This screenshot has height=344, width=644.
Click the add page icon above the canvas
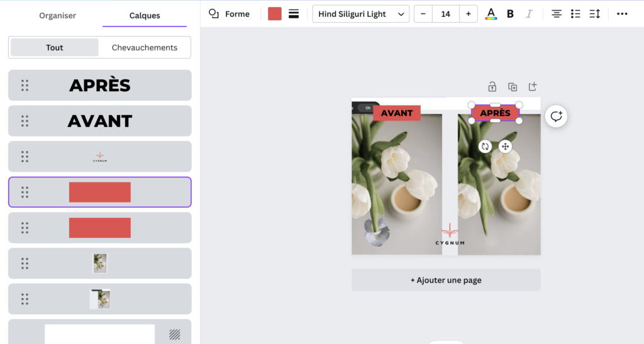pos(533,87)
